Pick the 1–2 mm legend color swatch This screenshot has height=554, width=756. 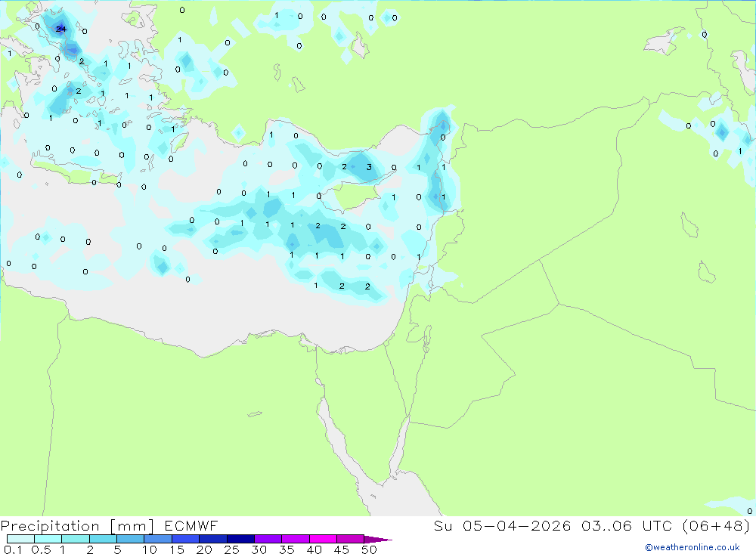[x=75, y=539]
